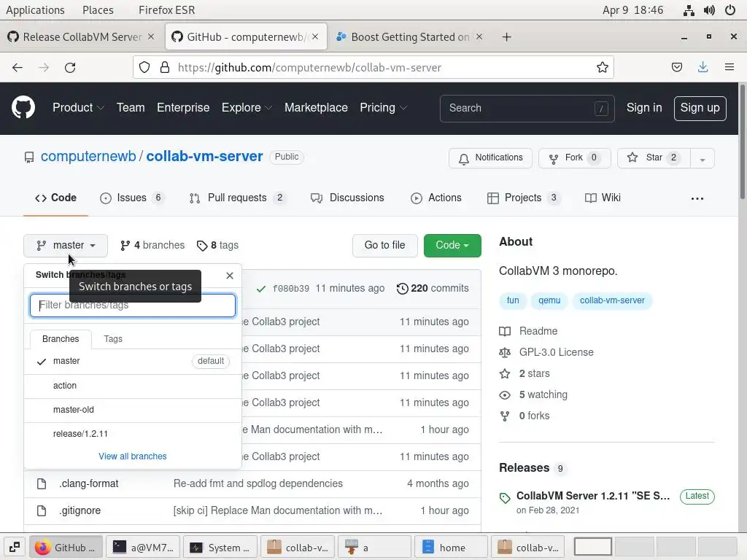The width and height of the screenshot is (747, 560).
Task: Open the Projects tab
Action: [523, 198]
